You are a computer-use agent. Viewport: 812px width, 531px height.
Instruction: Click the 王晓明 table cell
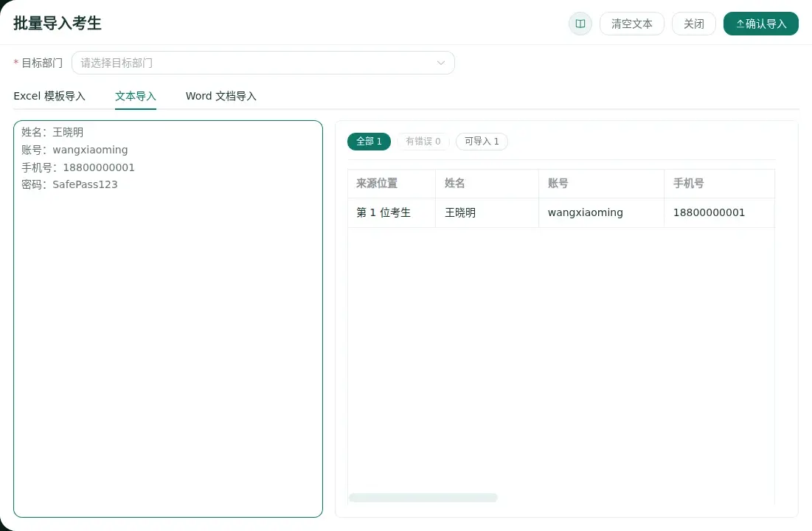click(x=487, y=213)
